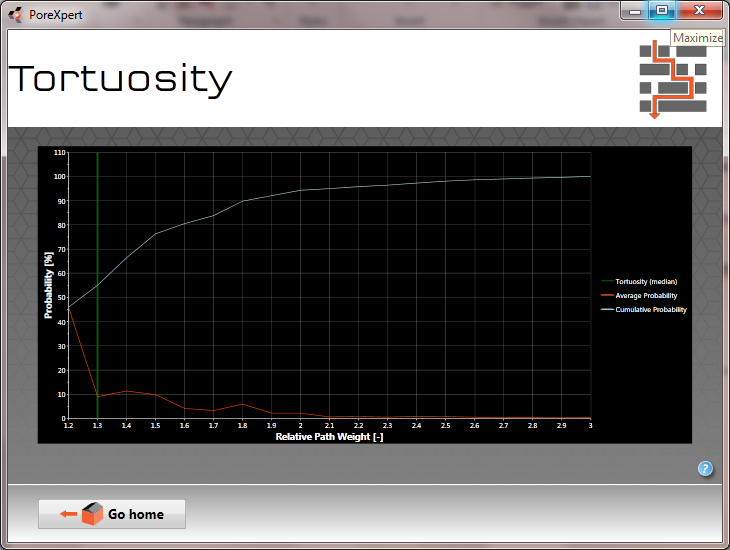Click the x-axis tick label 2
This screenshot has height=550, width=730.
(x=300, y=426)
